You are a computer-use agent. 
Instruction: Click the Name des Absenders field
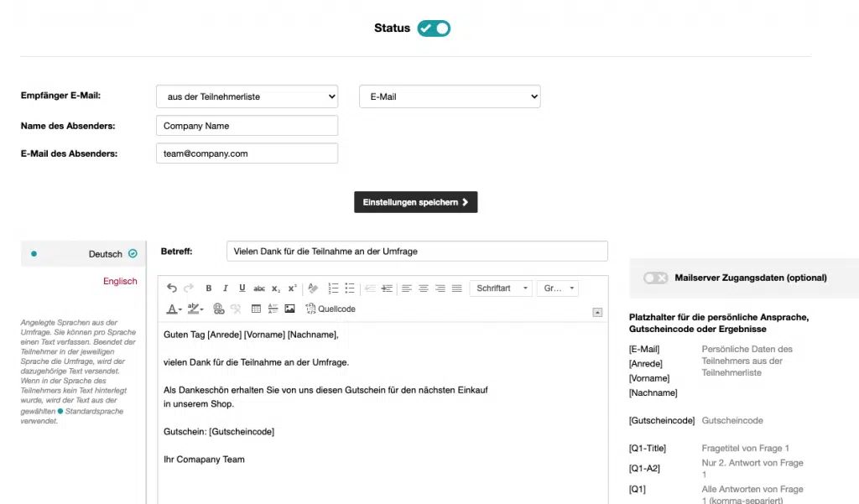point(247,126)
